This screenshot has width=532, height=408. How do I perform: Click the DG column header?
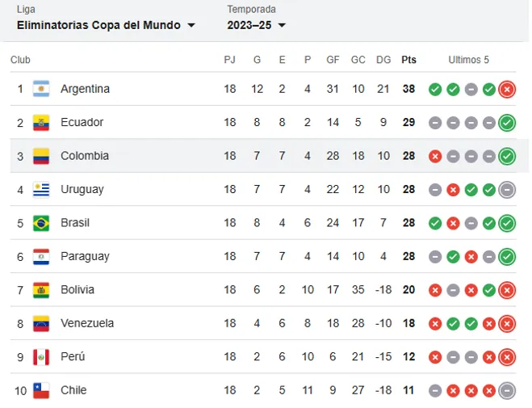[383, 60]
